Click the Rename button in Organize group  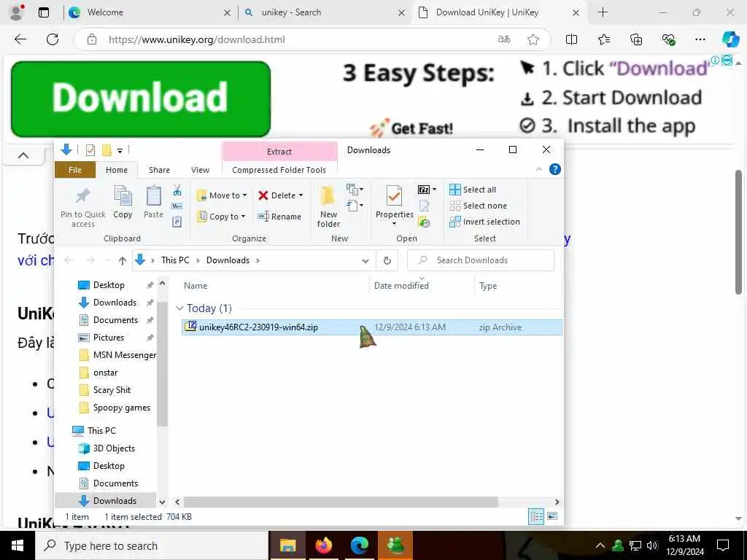click(279, 217)
